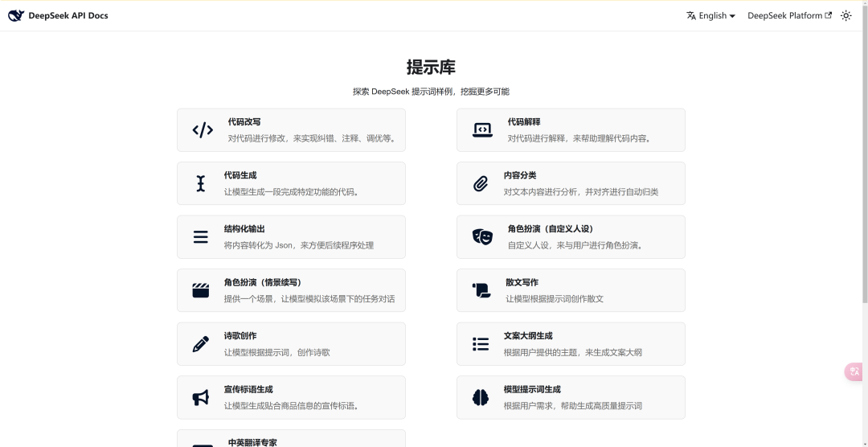Screen dimensions: 868x447
Task: Open the 模型提示词生成 card title
Action: pos(532,389)
